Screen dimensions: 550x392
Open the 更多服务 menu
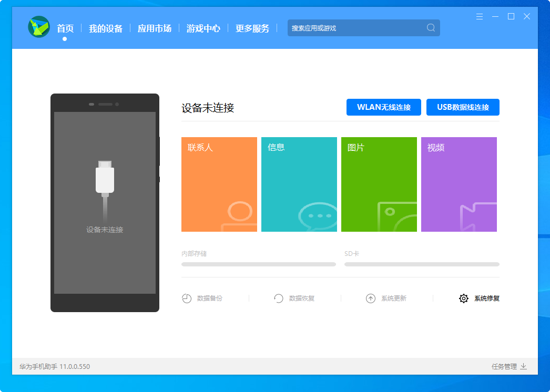click(x=251, y=28)
